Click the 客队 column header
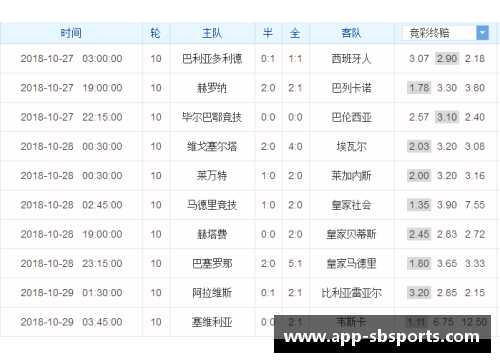The image size is (500, 362). coord(351,33)
